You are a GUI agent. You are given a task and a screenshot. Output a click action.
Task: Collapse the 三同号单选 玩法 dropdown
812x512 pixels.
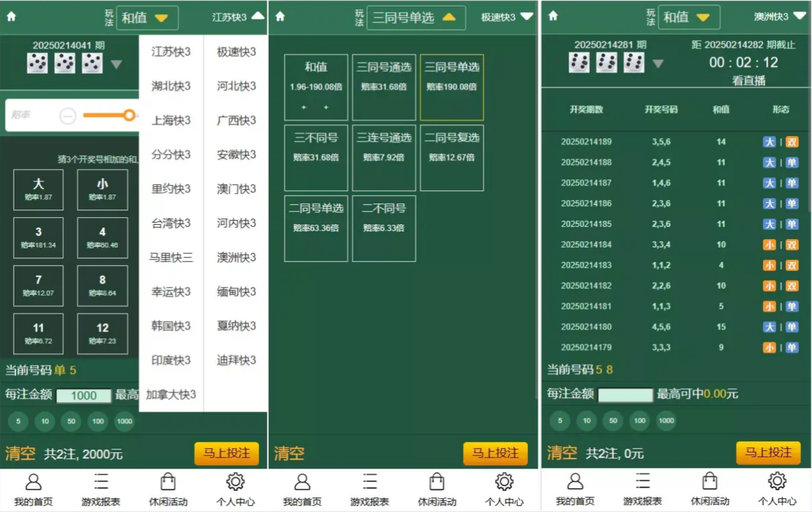(x=415, y=18)
